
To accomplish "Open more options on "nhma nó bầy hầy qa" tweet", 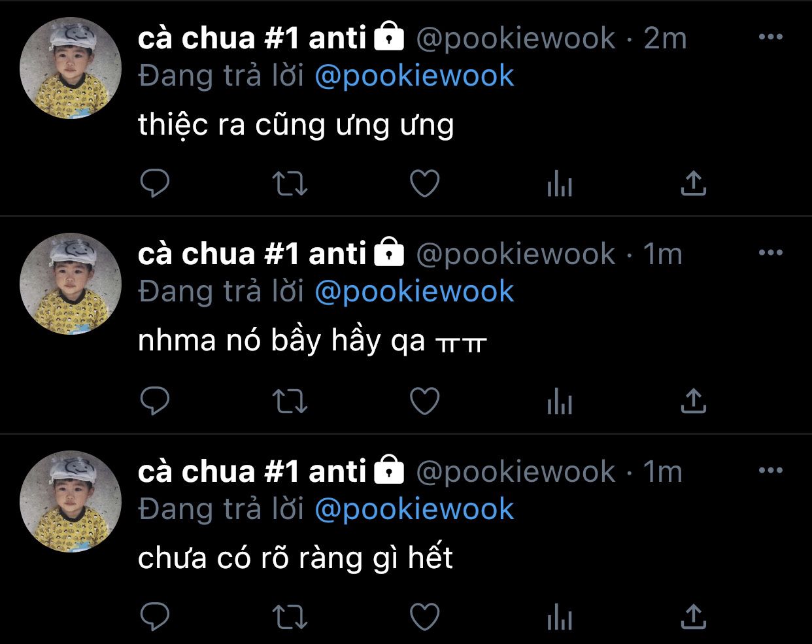I will tap(771, 252).
